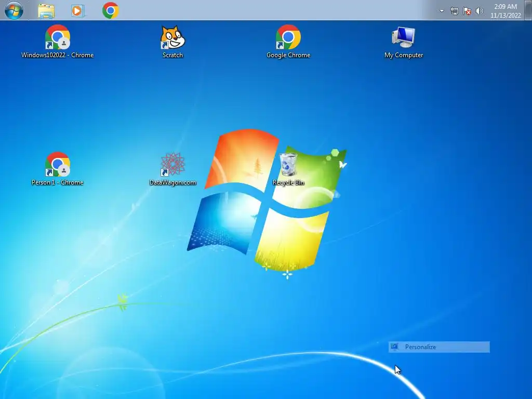The image size is (532, 399).
Task: Select the DataWagon.com desktop shortcut
Action: pos(172,169)
